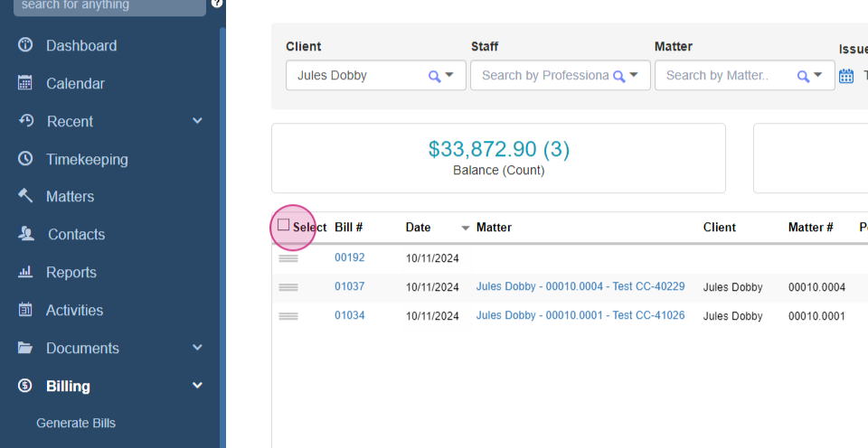Click the sidebar vertical scrollbar

point(222,238)
